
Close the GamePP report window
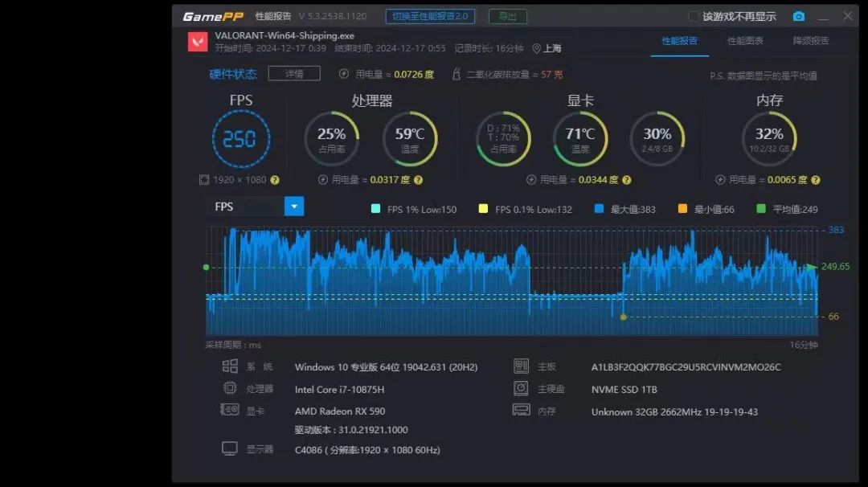pos(848,16)
